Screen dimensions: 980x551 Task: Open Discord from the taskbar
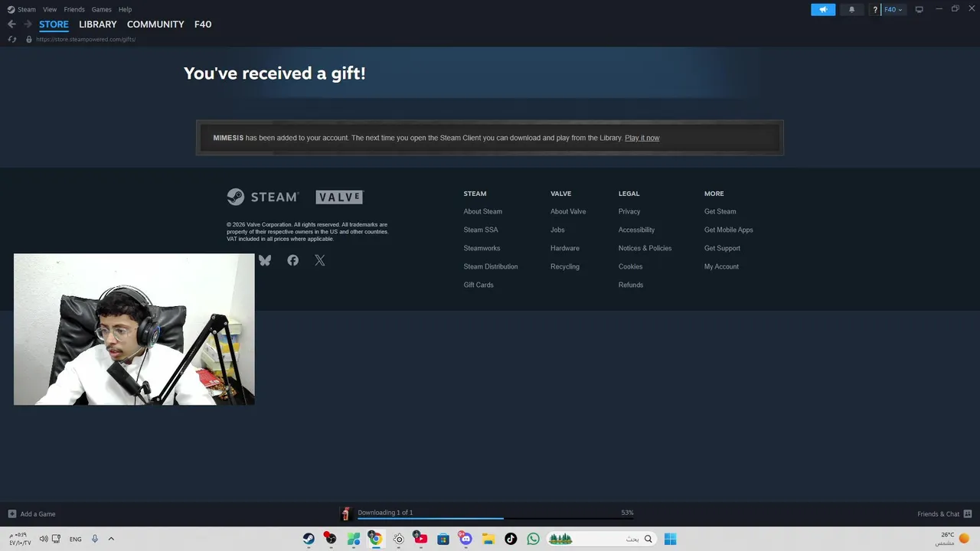[x=465, y=539]
